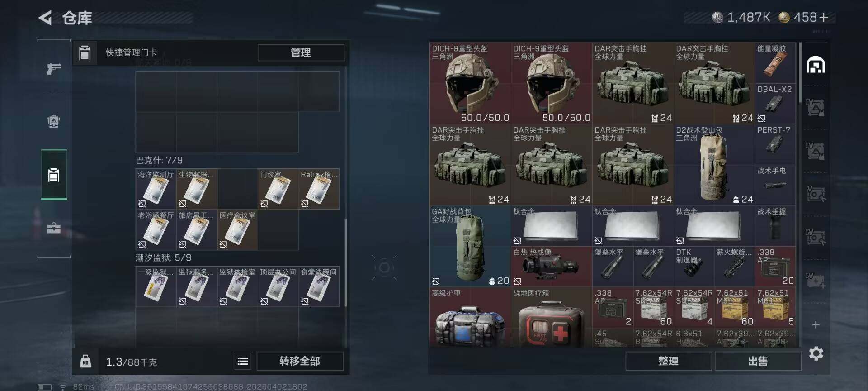The image size is (868, 391).
Task: Click plus icon next to 458 currency
Action: [824, 17]
